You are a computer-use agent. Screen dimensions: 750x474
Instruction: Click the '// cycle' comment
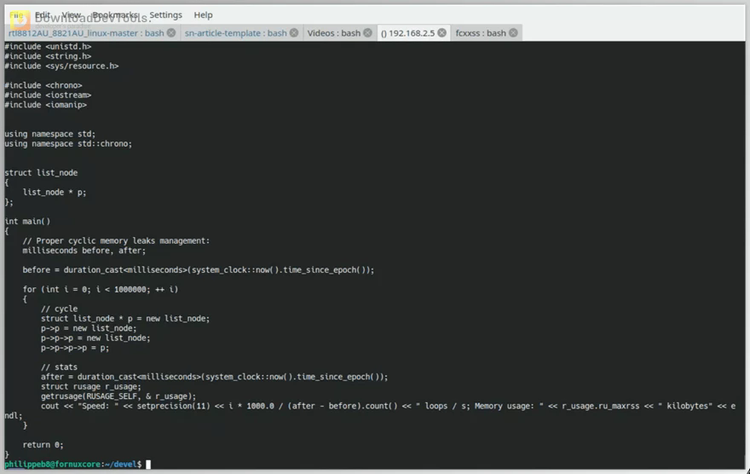pyautogui.click(x=59, y=309)
